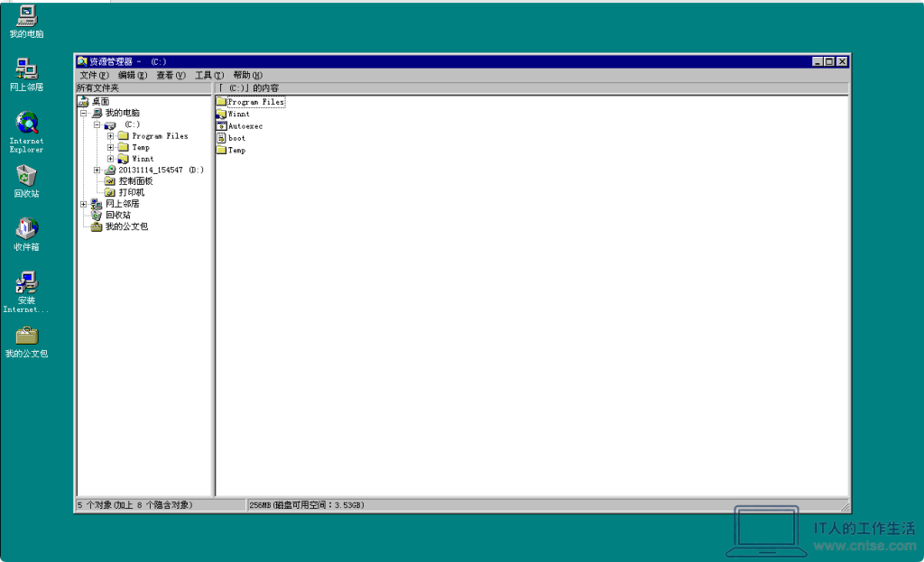The height and width of the screenshot is (562, 924).
Task: Open 帮助(H) menu
Action: [x=247, y=76]
